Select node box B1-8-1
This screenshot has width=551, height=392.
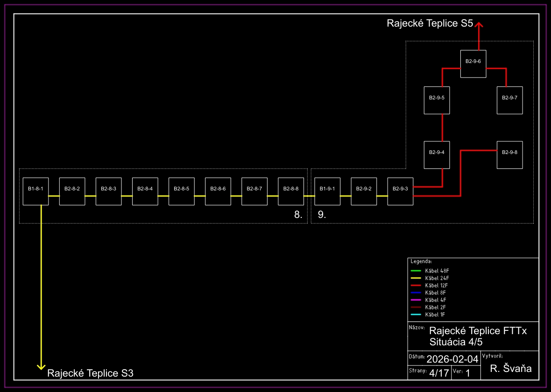35,191
